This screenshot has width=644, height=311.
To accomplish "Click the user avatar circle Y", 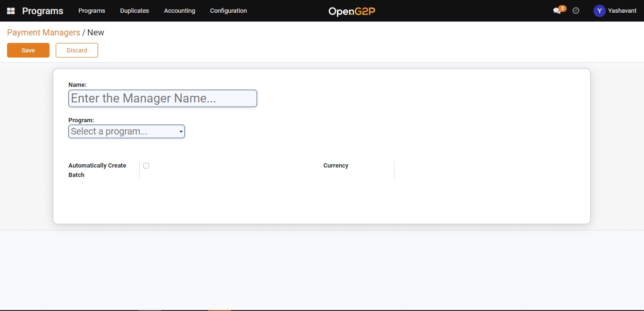I will coord(599,11).
